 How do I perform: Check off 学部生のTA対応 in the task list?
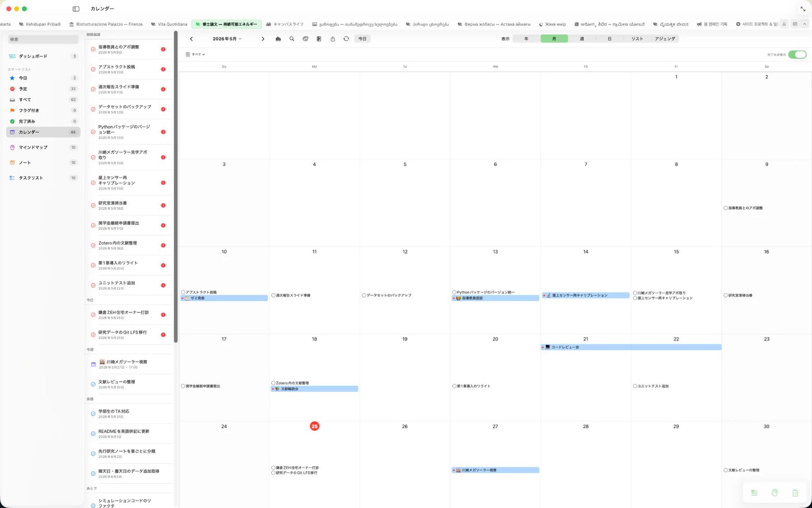(x=93, y=414)
